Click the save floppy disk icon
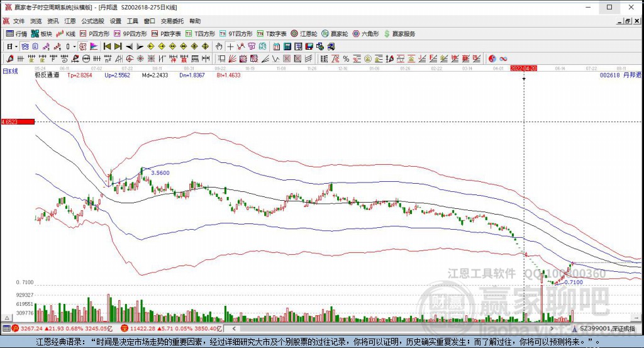 pos(309,47)
